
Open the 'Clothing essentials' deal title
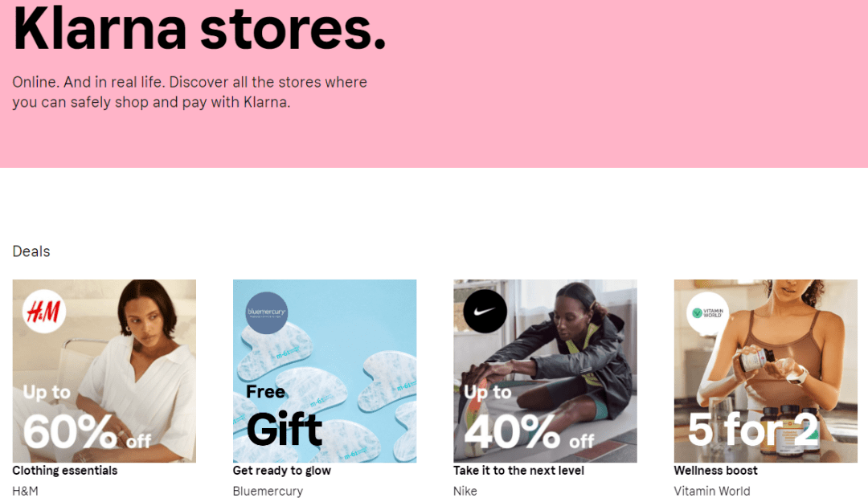click(x=65, y=471)
